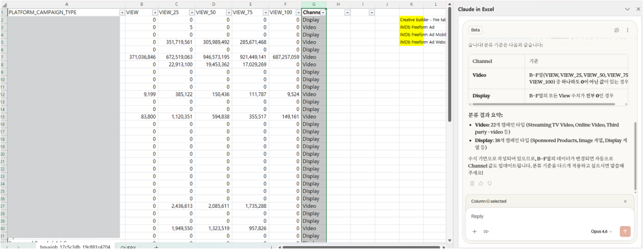The height and width of the screenshot is (249, 644).
Task: Open the column H filter dropdown
Action: click(x=347, y=13)
